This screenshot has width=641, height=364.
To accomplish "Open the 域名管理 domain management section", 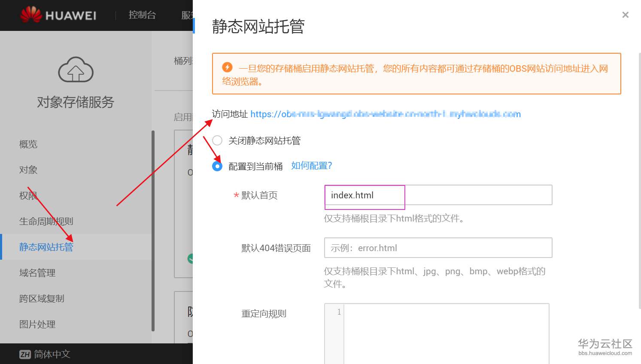I will click(37, 273).
